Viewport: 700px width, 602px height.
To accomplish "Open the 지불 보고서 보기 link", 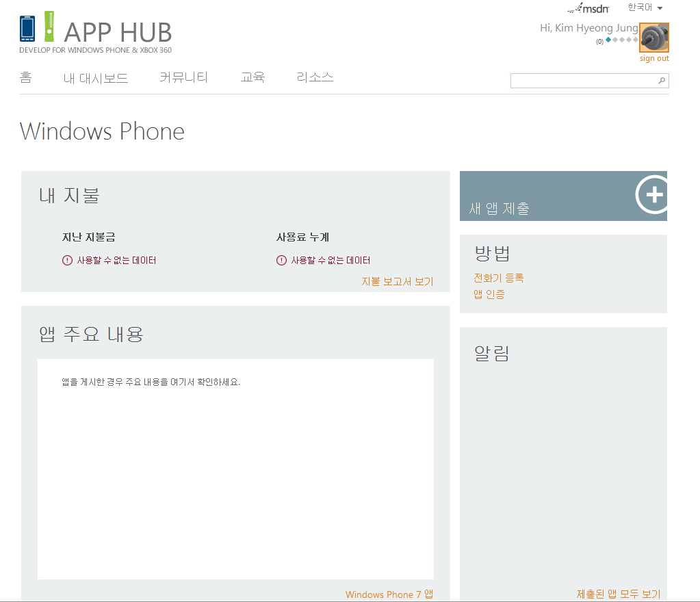I will (398, 282).
